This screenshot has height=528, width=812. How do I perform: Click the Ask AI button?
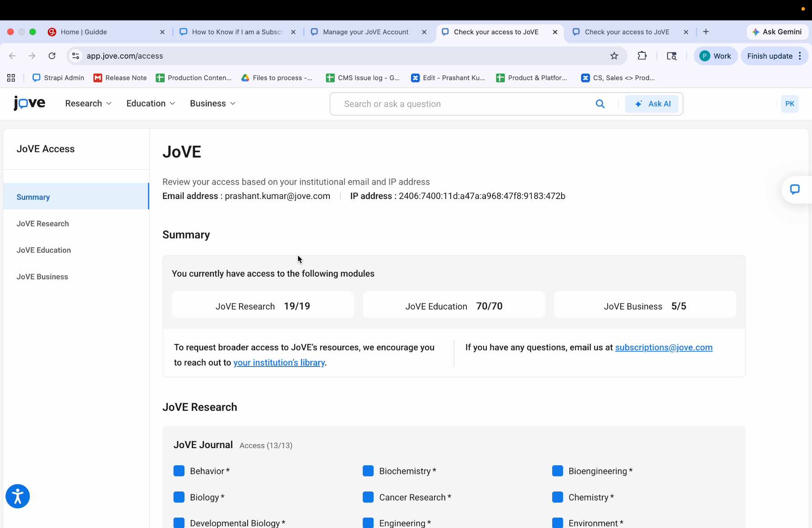point(654,104)
